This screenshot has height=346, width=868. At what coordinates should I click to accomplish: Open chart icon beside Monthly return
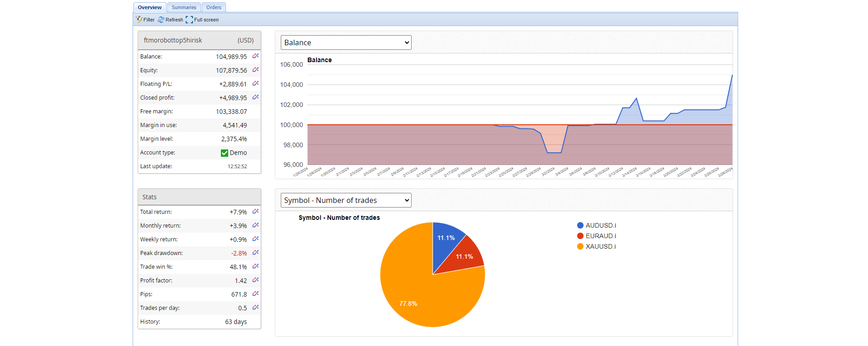pos(255,225)
